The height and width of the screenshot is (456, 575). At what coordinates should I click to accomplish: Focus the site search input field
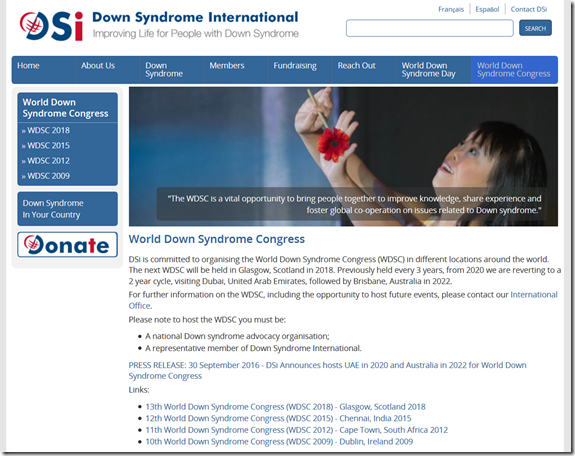429,28
